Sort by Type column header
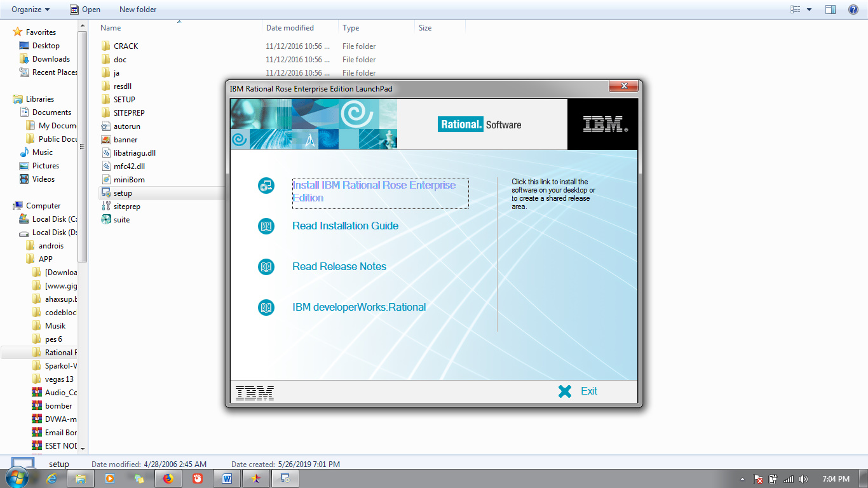868x488 pixels. coord(351,28)
